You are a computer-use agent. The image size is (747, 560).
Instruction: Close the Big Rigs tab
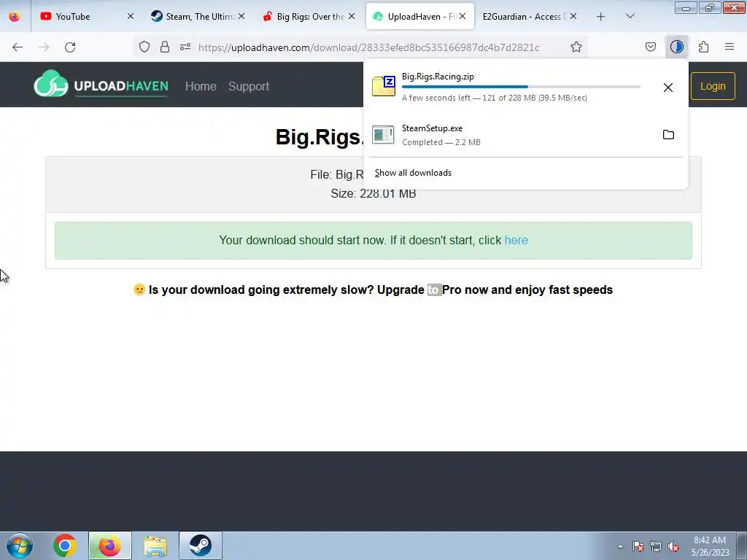[352, 17]
